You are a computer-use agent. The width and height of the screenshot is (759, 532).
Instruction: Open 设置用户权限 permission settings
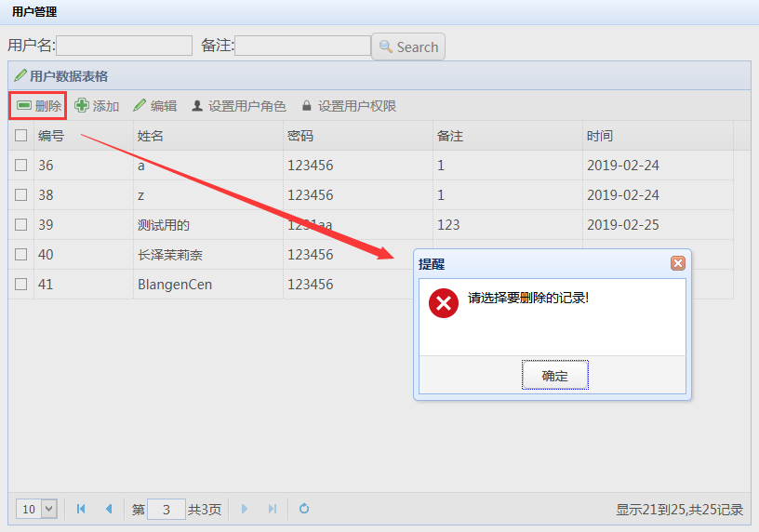[349, 105]
